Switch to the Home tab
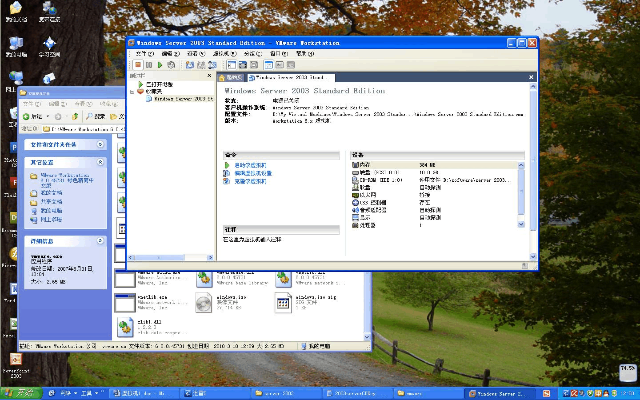Screen dimensions: 640x400 tap(231, 76)
